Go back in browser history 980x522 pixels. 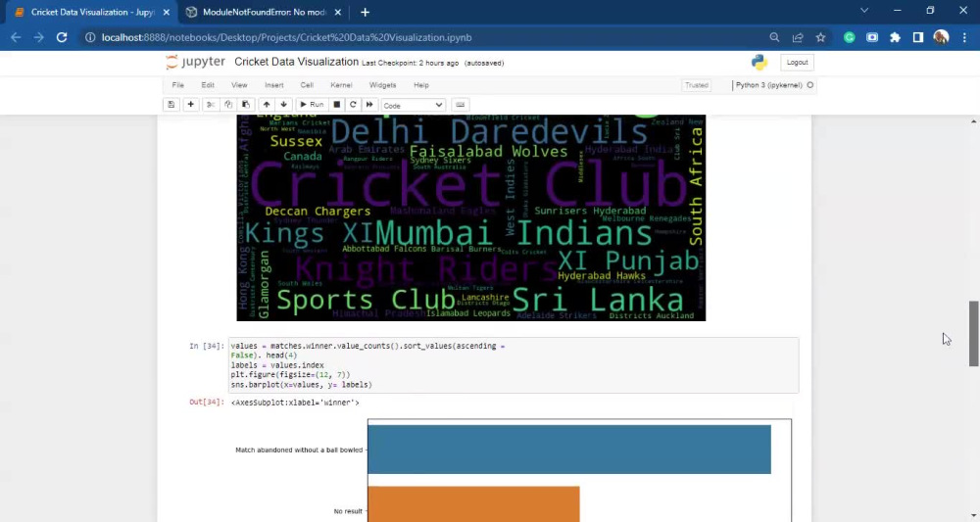pyautogui.click(x=17, y=37)
